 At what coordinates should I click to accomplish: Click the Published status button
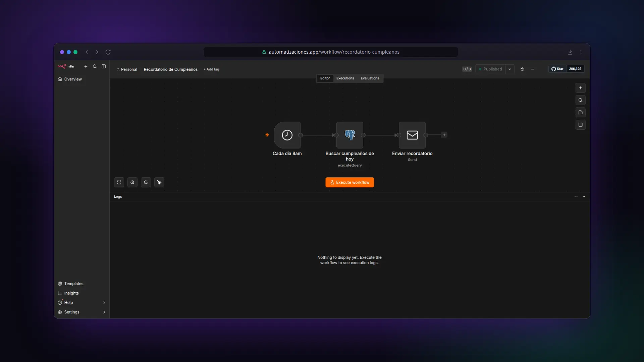(x=490, y=69)
